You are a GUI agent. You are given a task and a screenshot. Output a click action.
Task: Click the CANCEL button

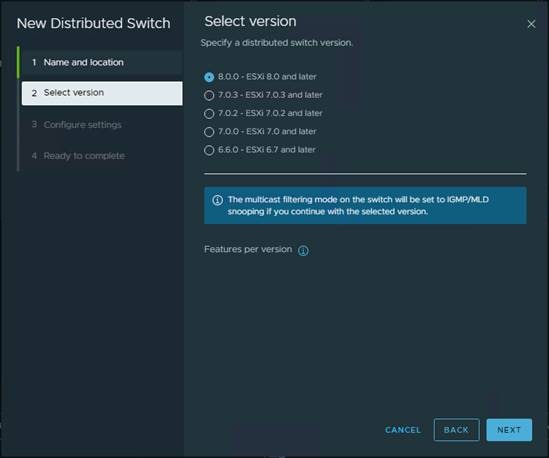[403, 430]
